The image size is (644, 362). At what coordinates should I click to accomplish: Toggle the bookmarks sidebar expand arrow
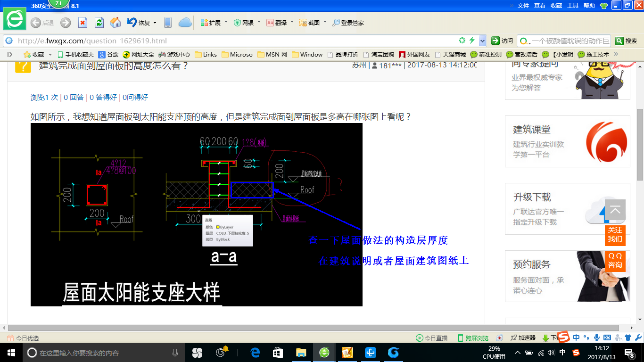(9, 55)
